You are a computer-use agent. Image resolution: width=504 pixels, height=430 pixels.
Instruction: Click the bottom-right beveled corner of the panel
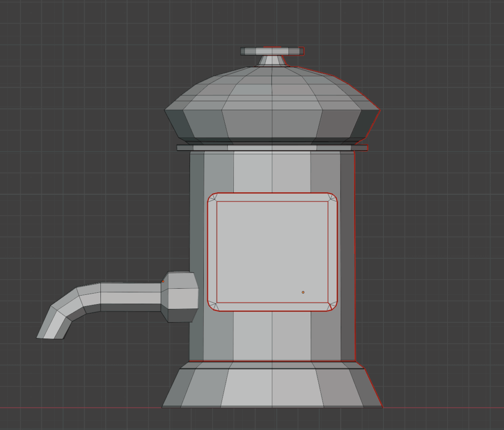[332, 307]
